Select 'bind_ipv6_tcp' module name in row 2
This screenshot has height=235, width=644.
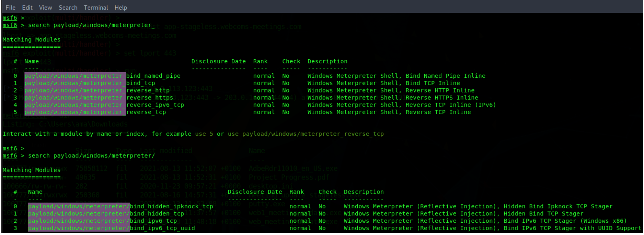[153, 221]
